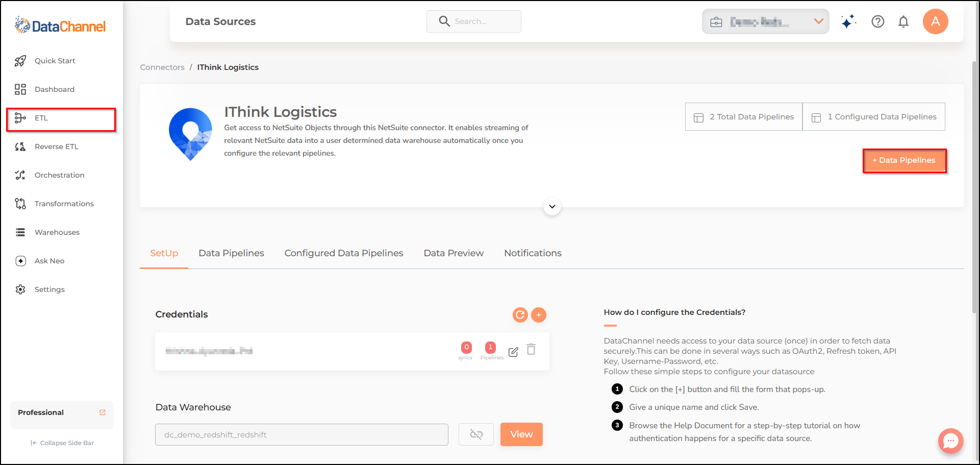Open help via the question mark icon

pos(877,21)
